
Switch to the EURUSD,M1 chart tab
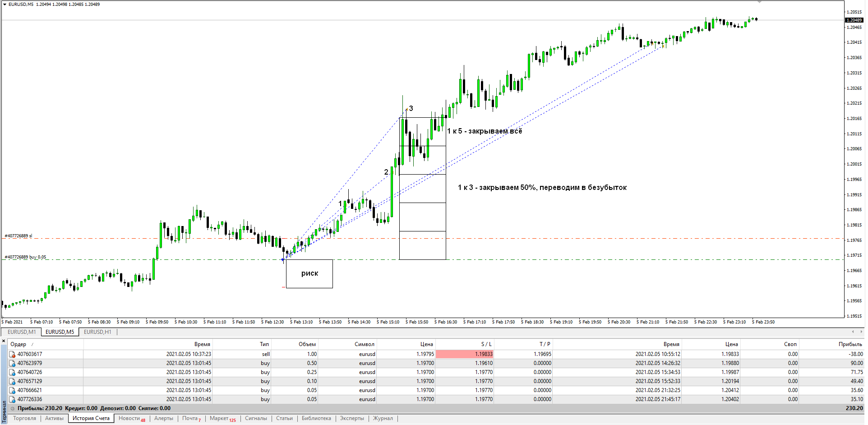[22, 332]
